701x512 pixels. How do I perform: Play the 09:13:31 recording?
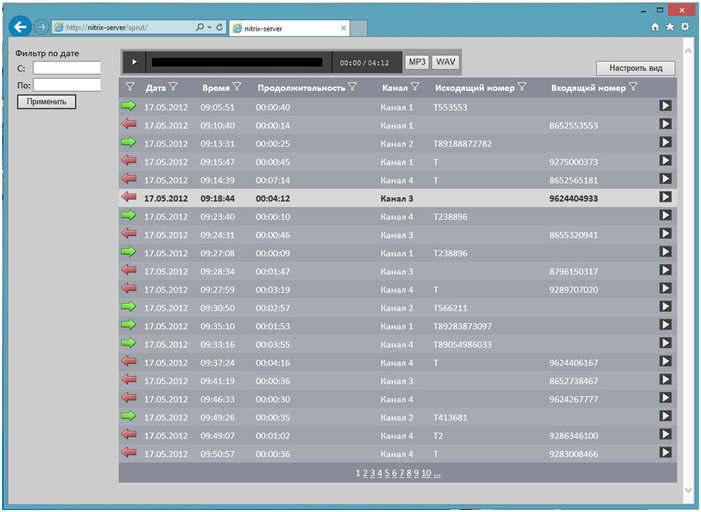point(665,142)
